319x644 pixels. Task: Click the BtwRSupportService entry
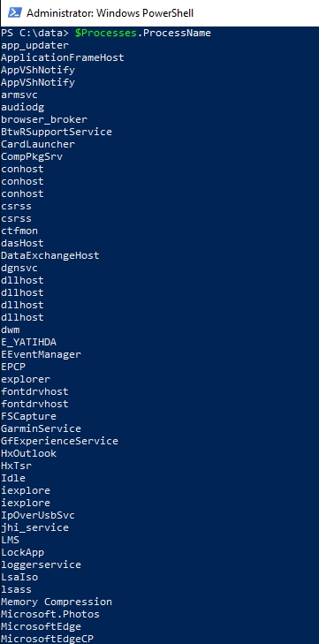(x=57, y=132)
